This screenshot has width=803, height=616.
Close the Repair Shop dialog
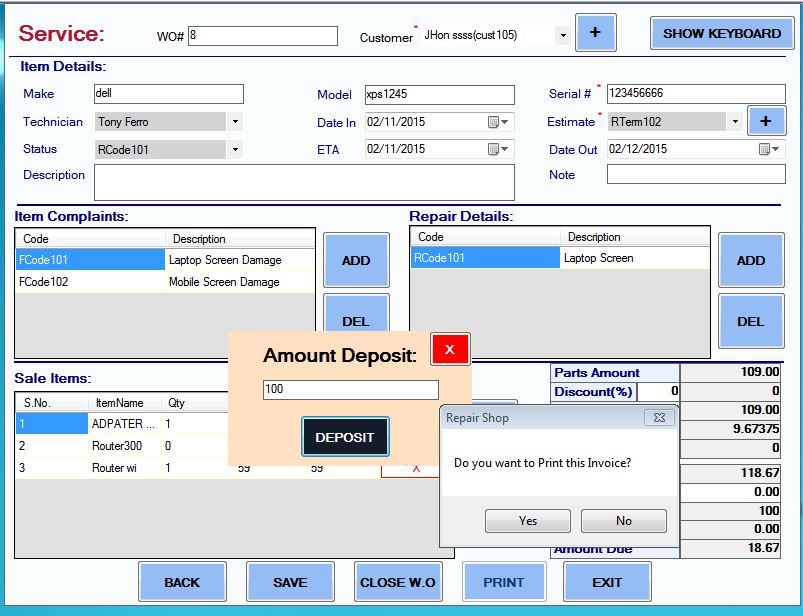tap(659, 417)
